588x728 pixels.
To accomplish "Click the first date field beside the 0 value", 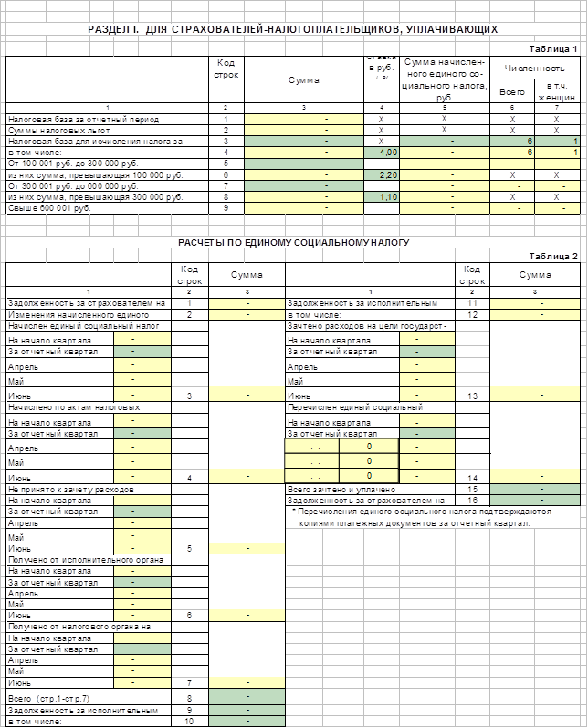I will 312,447.
